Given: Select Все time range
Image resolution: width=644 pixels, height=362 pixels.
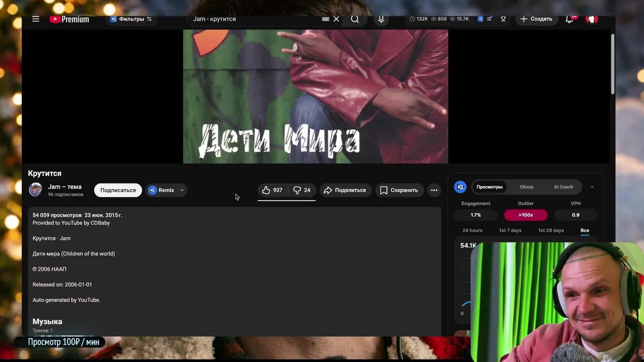Looking at the screenshot, I should coord(585,230).
